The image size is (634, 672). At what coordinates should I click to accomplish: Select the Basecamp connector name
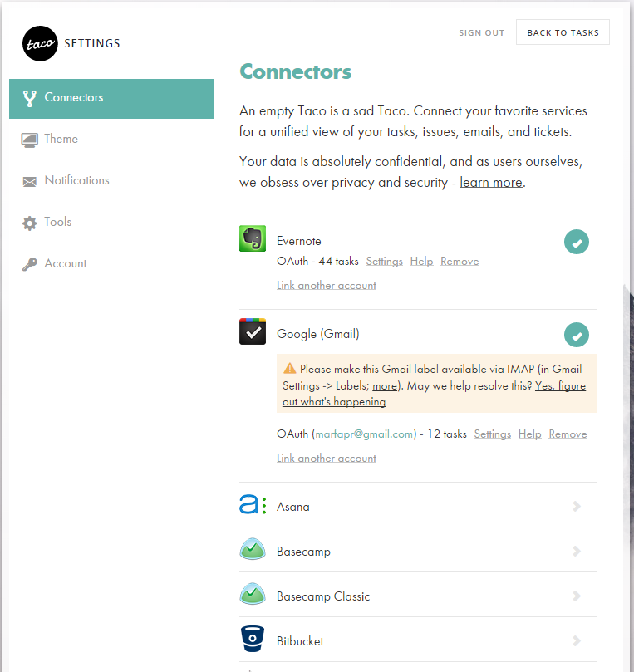click(303, 552)
